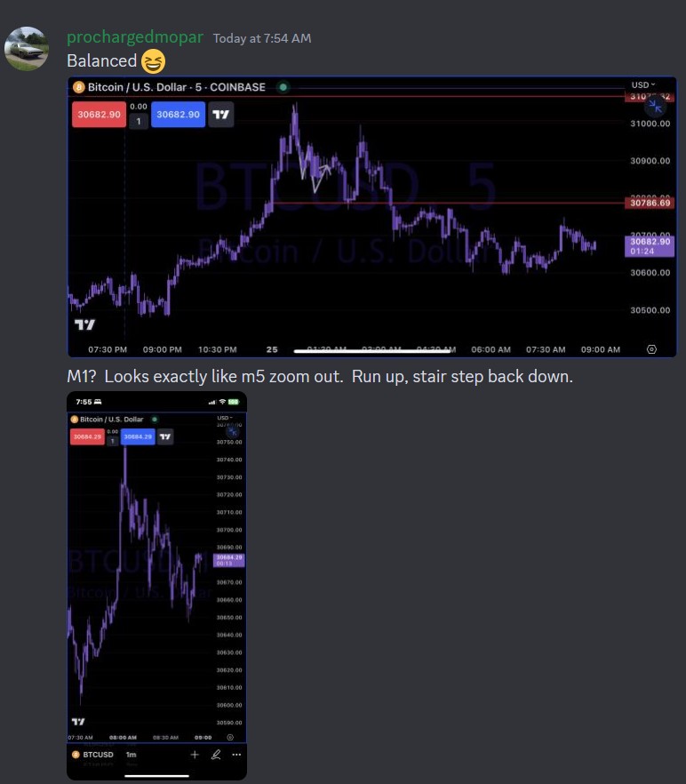
Task: Click the red sell button showing 30684.29
Action: coord(87,436)
